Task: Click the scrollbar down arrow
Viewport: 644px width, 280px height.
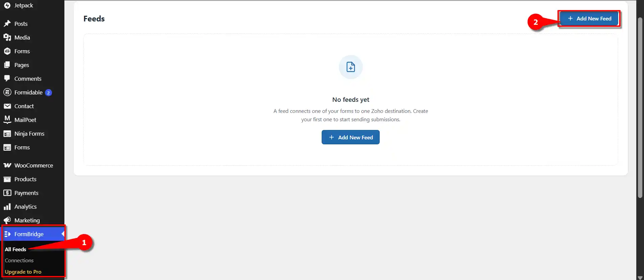Action: [640, 277]
